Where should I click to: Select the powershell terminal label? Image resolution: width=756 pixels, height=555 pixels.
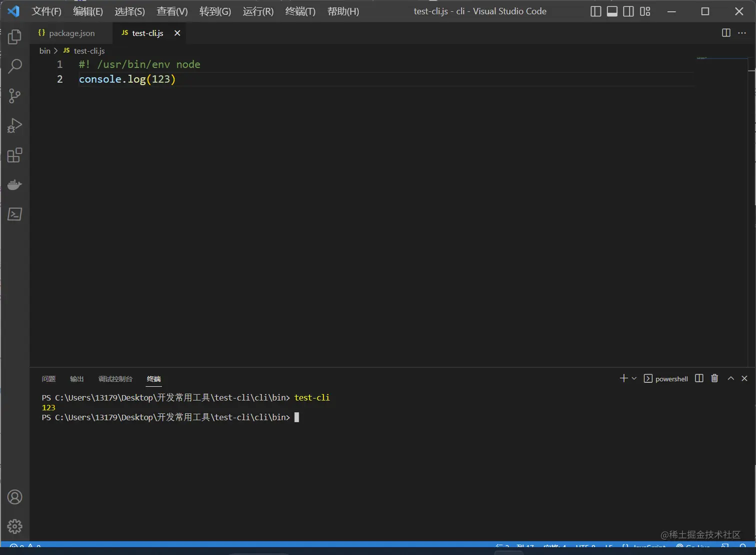(x=671, y=379)
